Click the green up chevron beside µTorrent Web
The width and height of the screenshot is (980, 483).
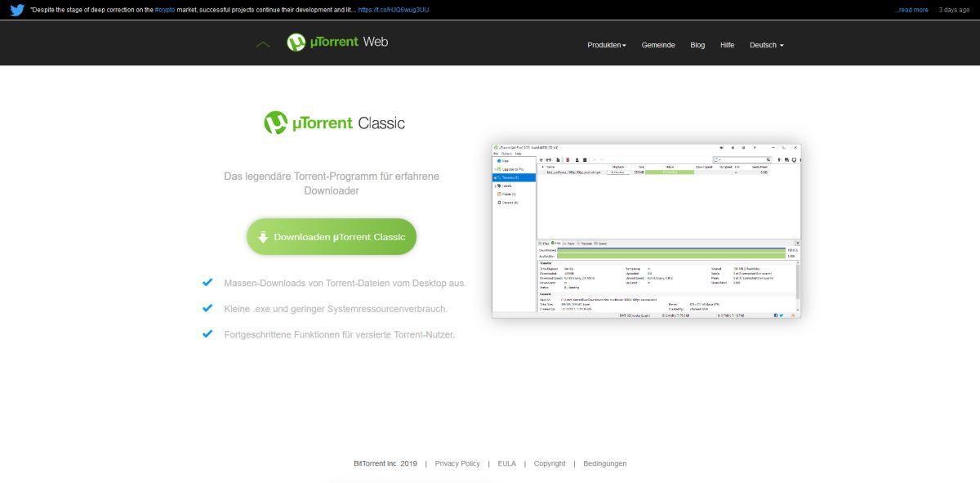pos(263,44)
